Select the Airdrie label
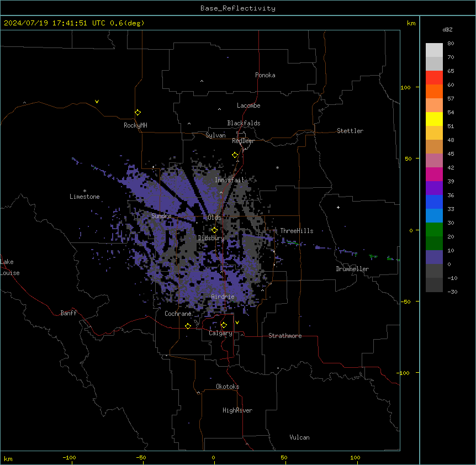This screenshot has height=465, width=476. click(223, 297)
